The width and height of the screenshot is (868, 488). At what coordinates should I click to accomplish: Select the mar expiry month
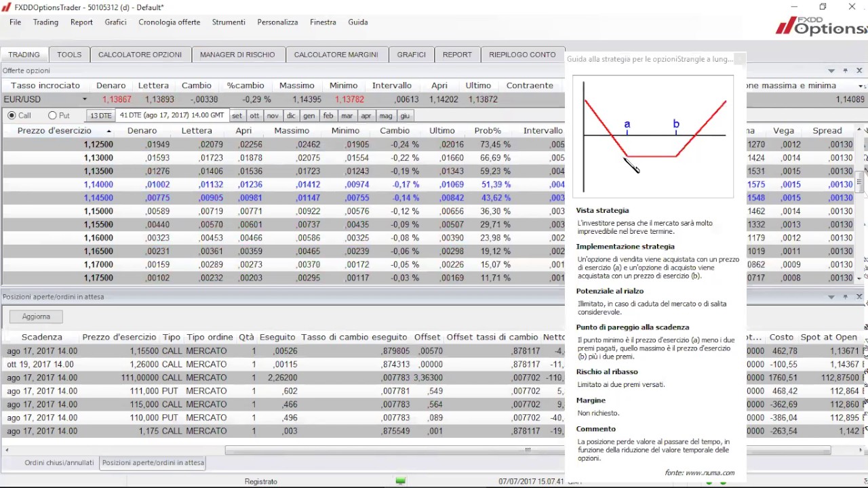[347, 116]
